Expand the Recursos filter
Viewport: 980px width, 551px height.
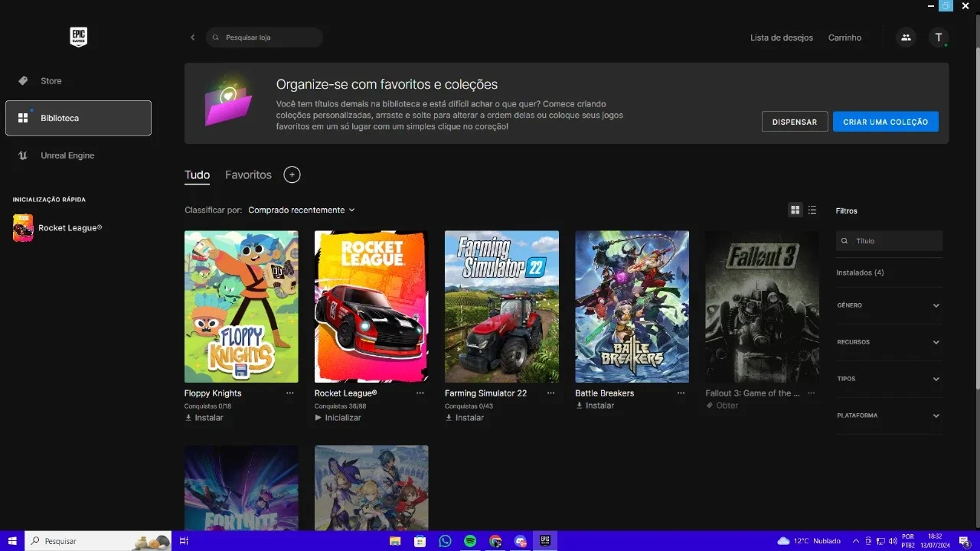[x=889, y=342]
